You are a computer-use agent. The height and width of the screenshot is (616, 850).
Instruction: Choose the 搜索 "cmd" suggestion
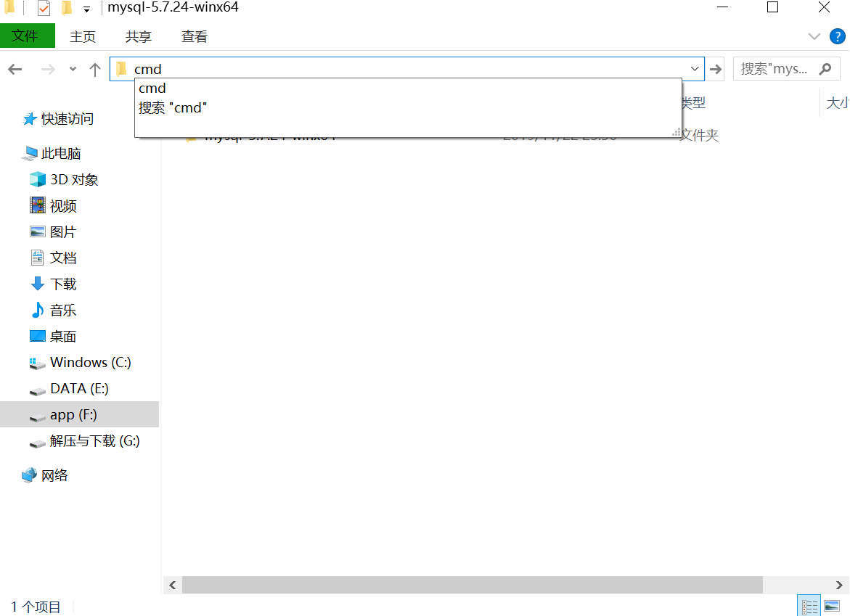point(408,108)
